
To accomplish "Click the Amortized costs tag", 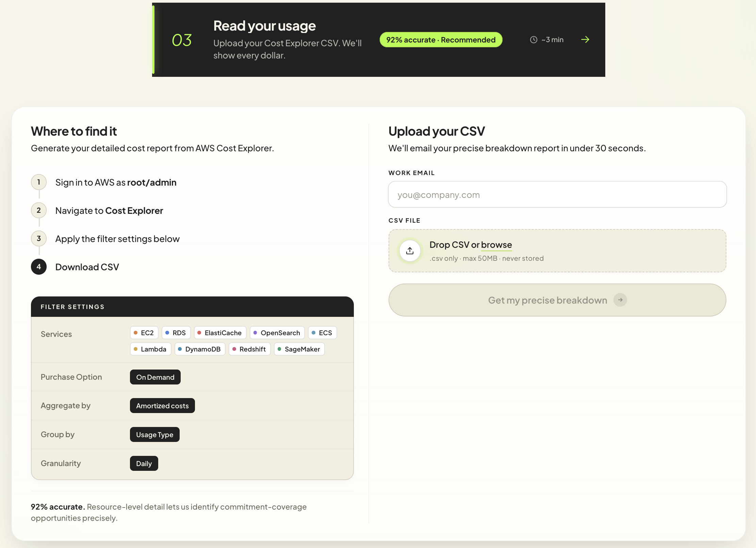I will click(x=162, y=406).
